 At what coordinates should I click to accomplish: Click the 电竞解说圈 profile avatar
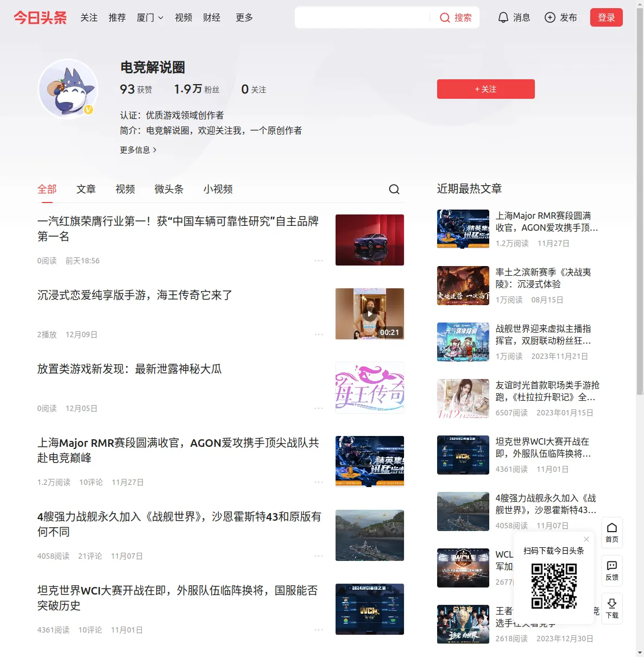(x=68, y=89)
